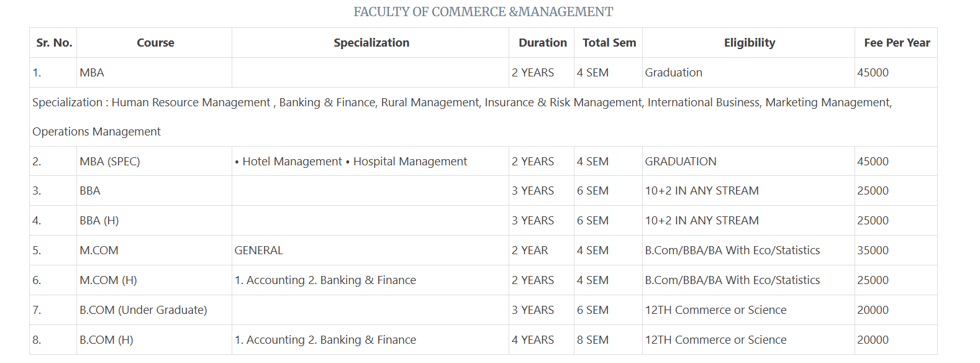This screenshot has width=980, height=363.
Task: Click the 4 YEARS duration cell
Action: pyautogui.click(x=533, y=340)
